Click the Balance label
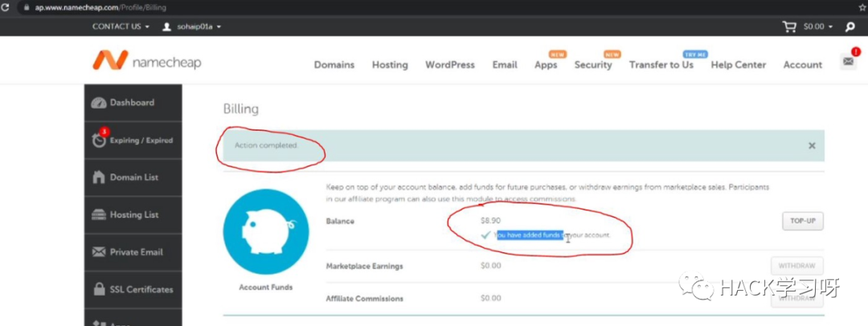Viewport: 868px width, 326px height. [341, 221]
